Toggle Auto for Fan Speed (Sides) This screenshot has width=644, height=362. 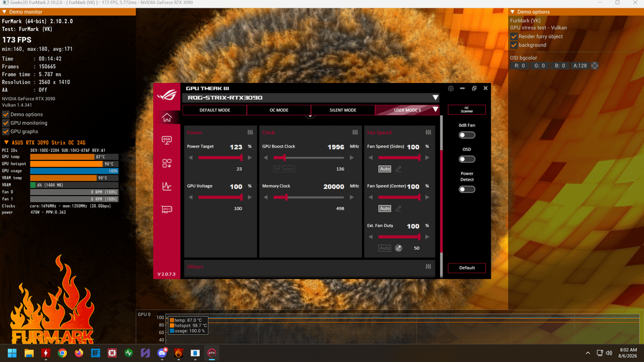point(385,169)
